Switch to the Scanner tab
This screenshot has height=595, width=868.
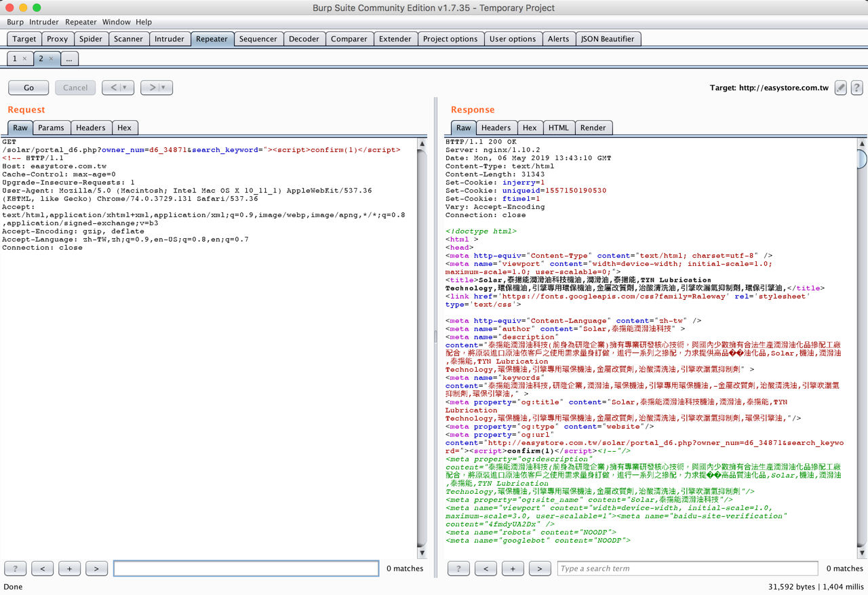point(128,39)
